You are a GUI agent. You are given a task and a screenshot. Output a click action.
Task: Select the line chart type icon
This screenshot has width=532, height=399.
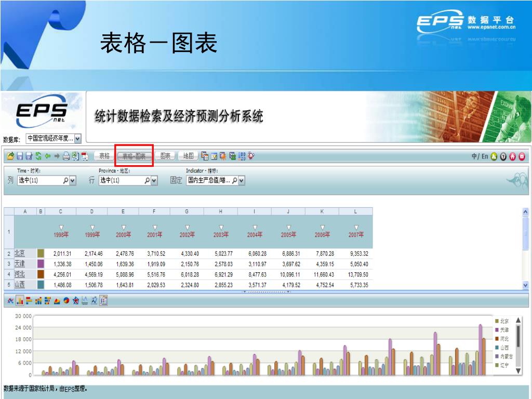tap(10, 300)
